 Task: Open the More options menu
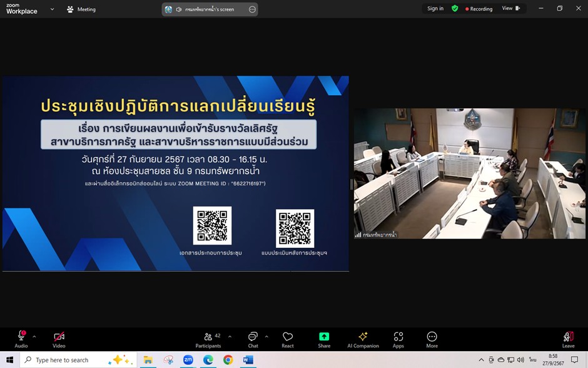432,339
